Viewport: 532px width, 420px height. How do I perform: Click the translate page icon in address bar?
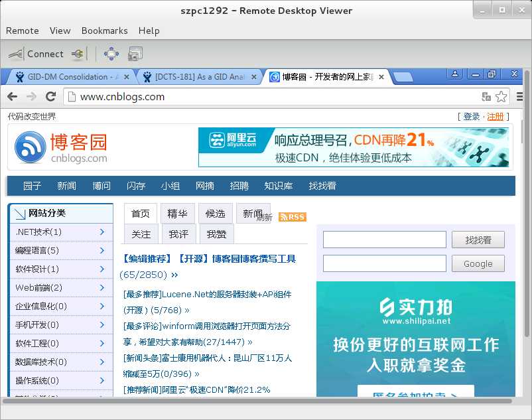coord(486,97)
